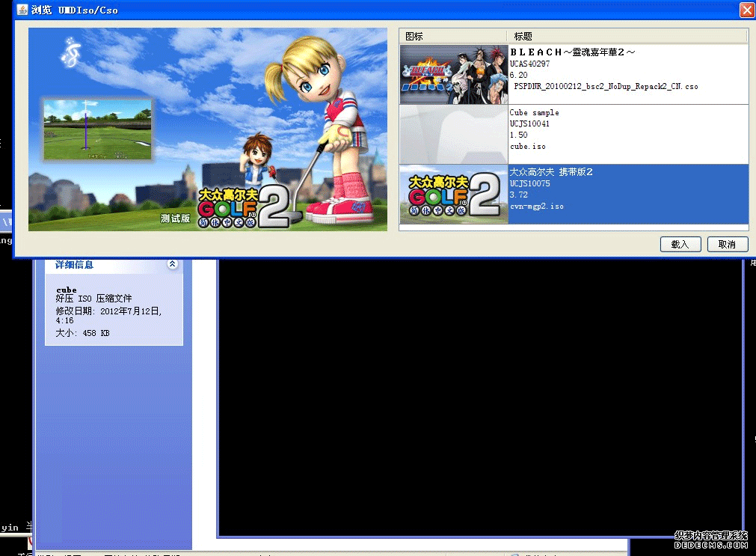Close the 浏览 UMDIso/Cso dialog

(x=746, y=10)
